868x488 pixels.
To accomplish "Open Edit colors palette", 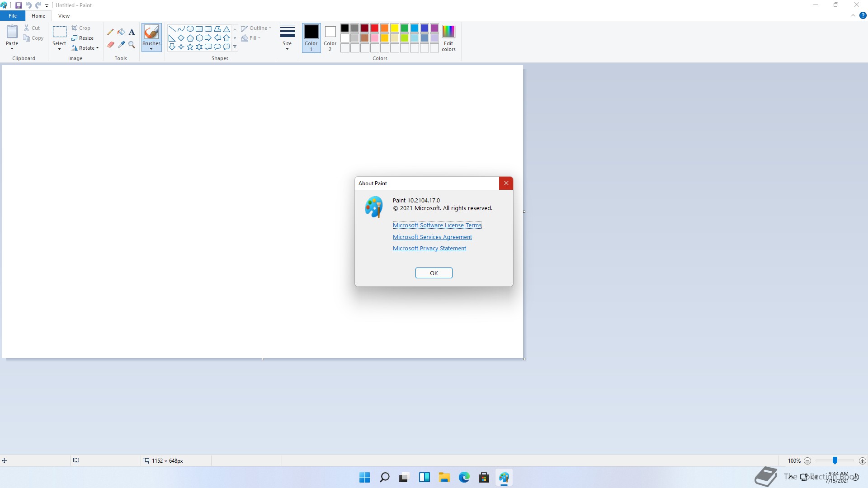I will coord(448,38).
